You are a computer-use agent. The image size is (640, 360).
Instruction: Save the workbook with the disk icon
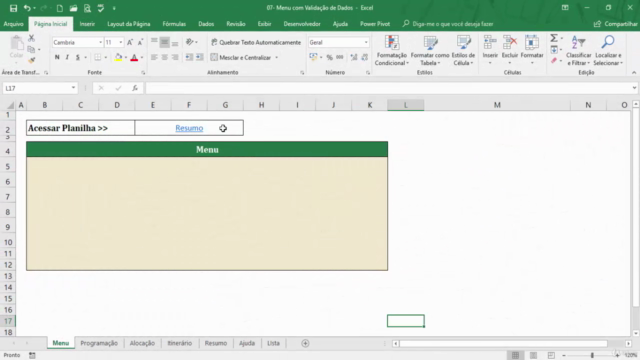tap(13, 8)
